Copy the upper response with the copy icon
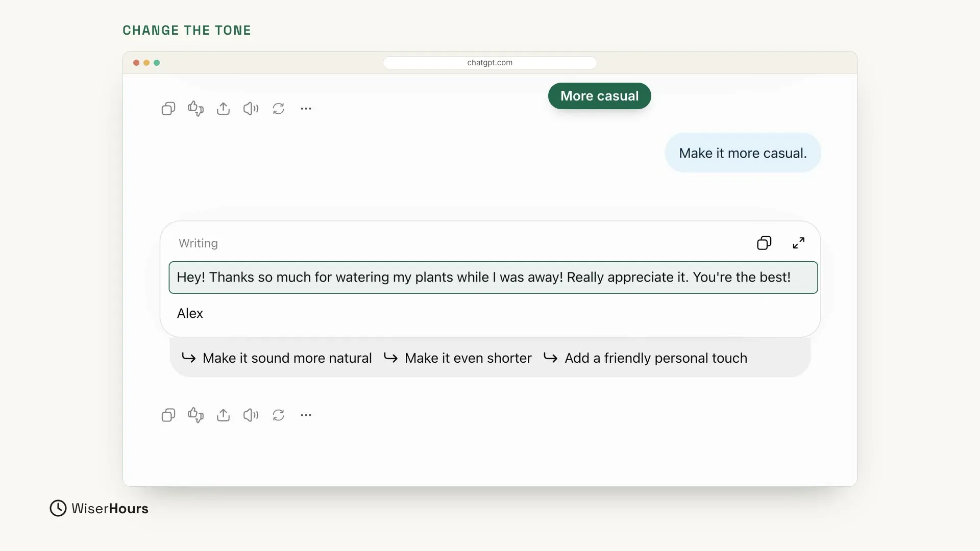 [168, 109]
